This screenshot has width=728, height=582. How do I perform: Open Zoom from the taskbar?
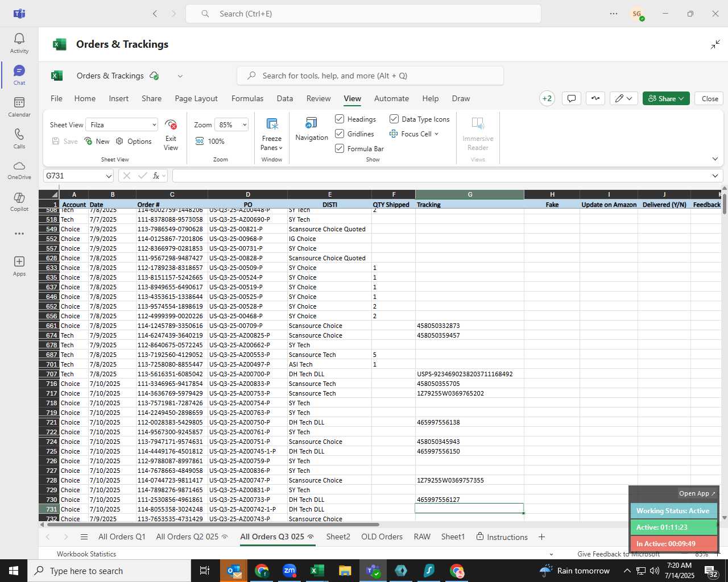point(289,571)
